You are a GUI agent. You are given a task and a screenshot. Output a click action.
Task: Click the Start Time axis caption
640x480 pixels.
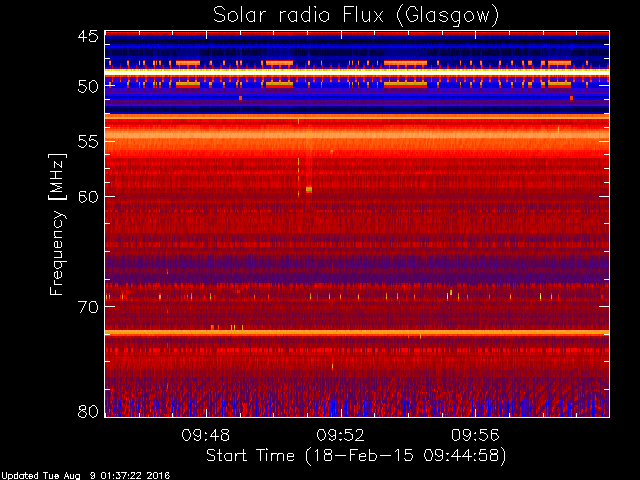(x=356, y=456)
